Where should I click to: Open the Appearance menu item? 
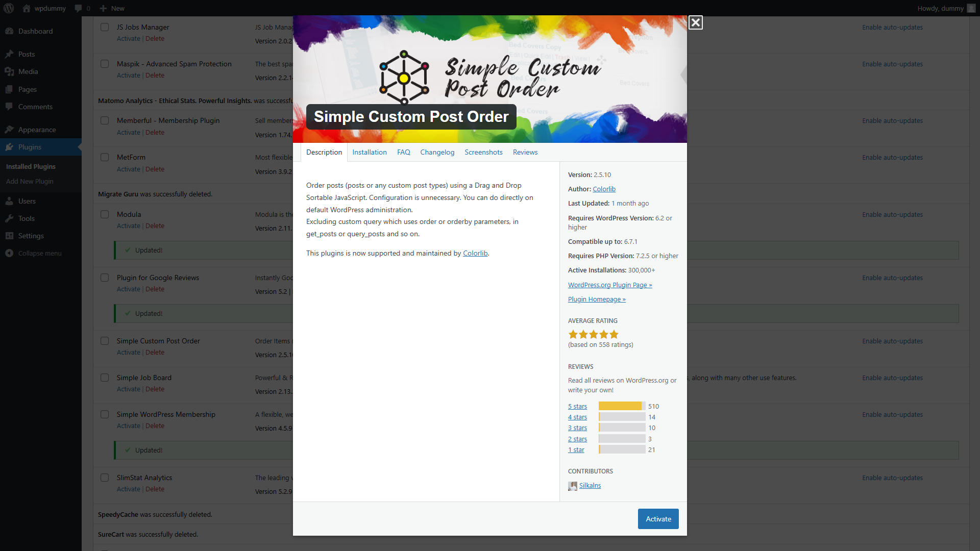pos(41,130)
